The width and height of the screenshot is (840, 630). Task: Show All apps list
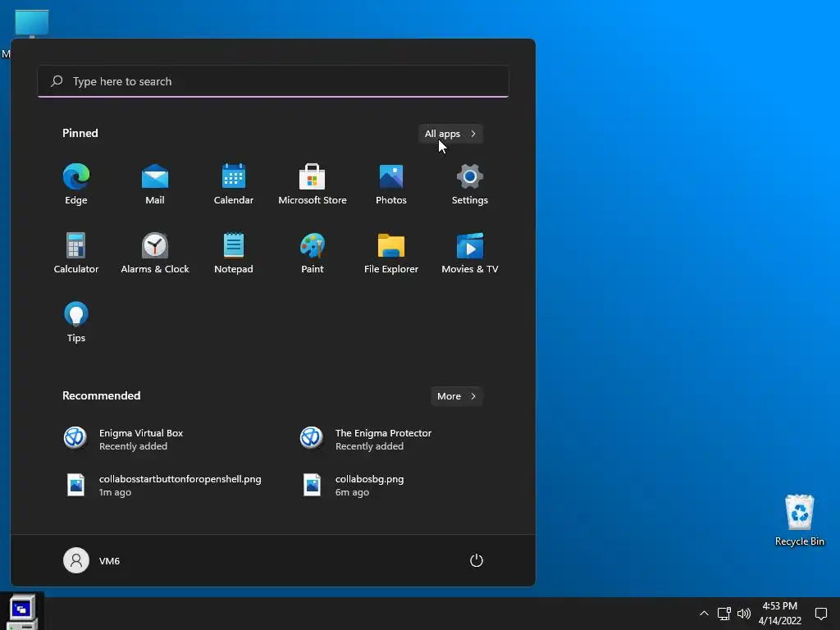(x=450, y=134)
